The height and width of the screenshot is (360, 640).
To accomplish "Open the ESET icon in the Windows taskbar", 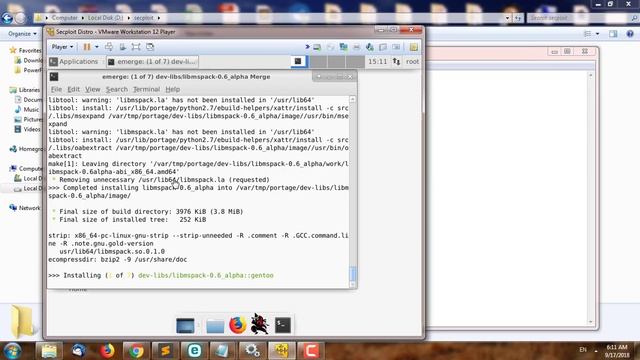I will [x=194, y=351].
